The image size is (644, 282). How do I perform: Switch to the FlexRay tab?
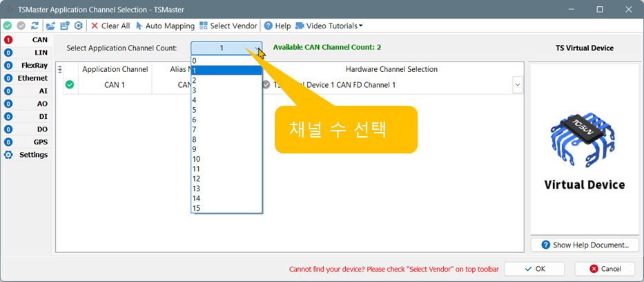click(26, 66)
